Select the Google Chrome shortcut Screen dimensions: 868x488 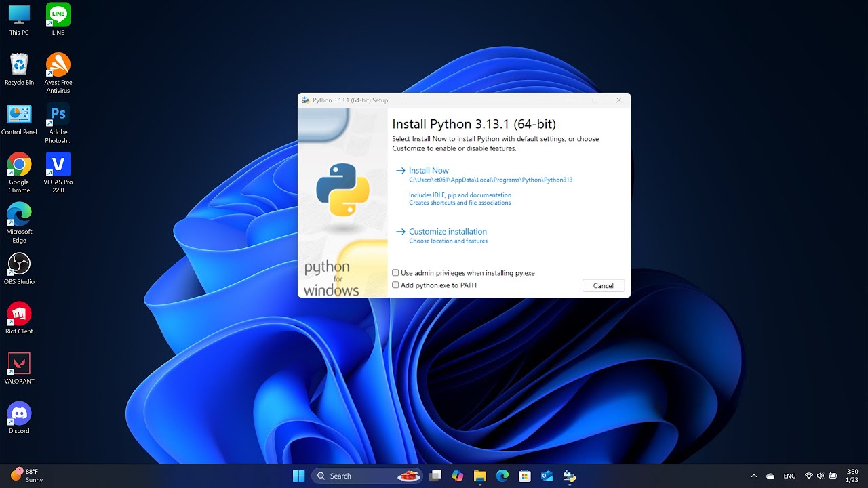[19, 173]
